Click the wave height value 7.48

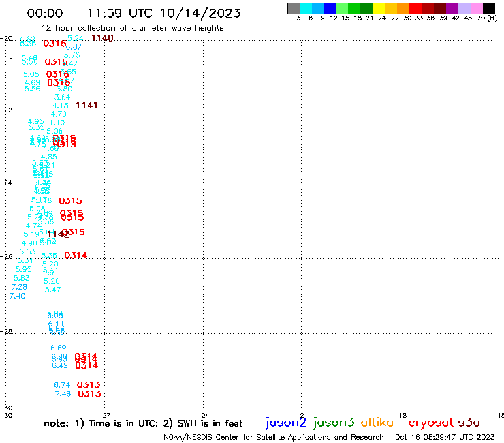click(63, 394)
